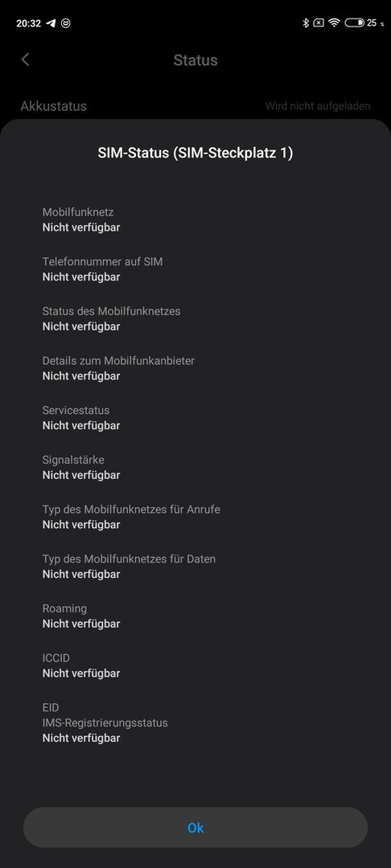Select Typ des Mobilfunknetzes für Daten

195,567
